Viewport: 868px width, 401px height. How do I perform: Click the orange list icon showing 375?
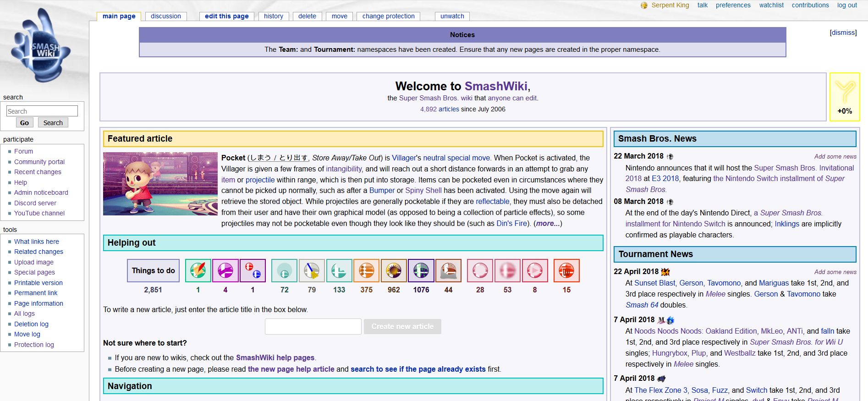(x=366, y=270)
